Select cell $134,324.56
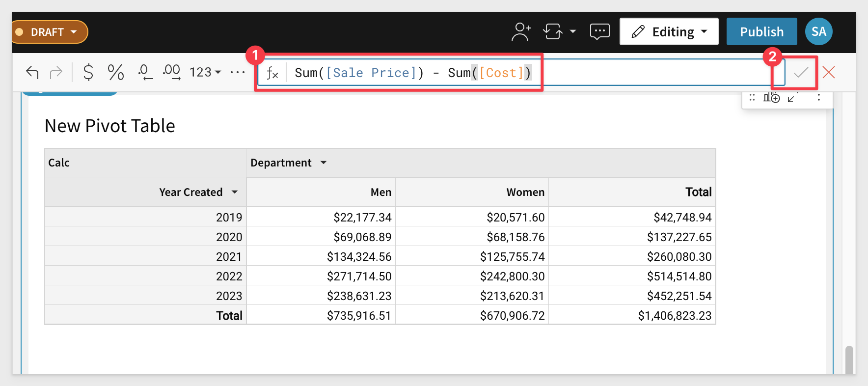The image size is (868, 386). click(x=321, y=256)
